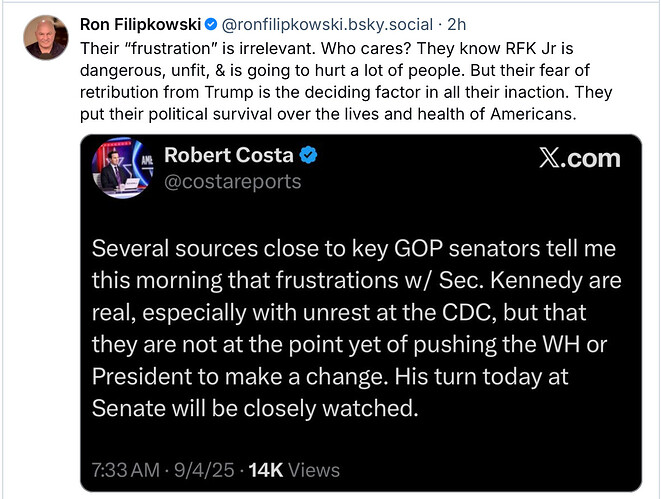661x499 pixels.
Task: Click the line "Senate will be closely watched."
Action: (x=255, y=408)
